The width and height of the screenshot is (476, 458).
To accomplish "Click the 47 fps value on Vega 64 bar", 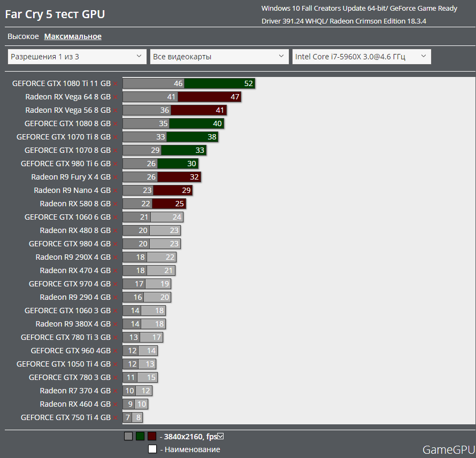I will (x=235, y=97).
